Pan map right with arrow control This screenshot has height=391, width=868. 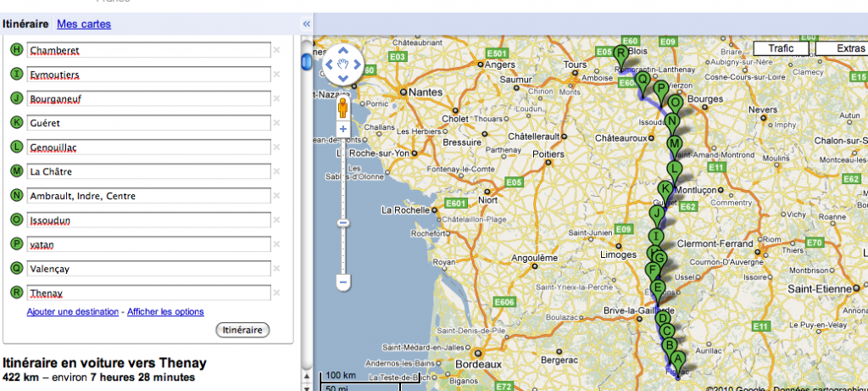(x=357, y=64)
